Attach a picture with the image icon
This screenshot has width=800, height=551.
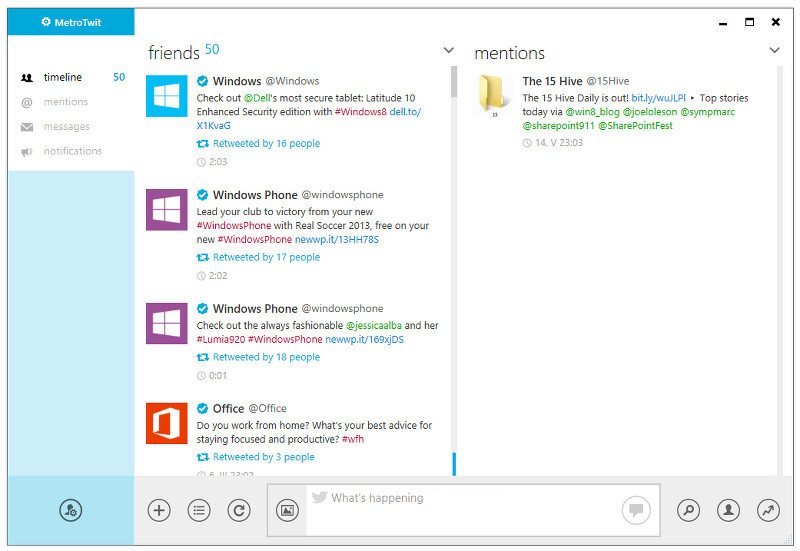pos(287,510)
